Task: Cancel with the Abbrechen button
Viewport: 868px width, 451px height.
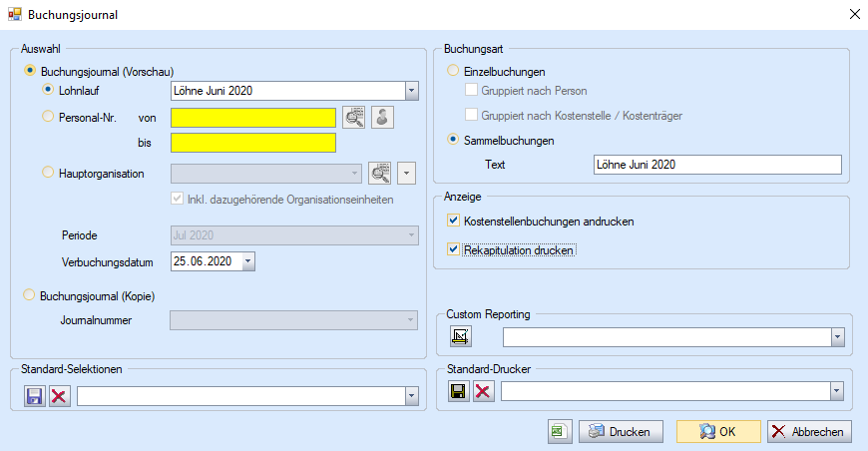Action: coord(809,432)
